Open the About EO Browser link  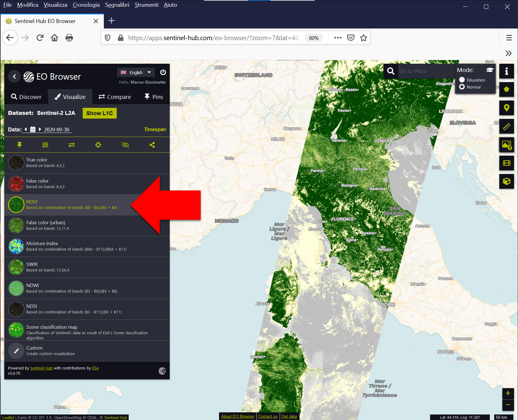pos(238,417)
